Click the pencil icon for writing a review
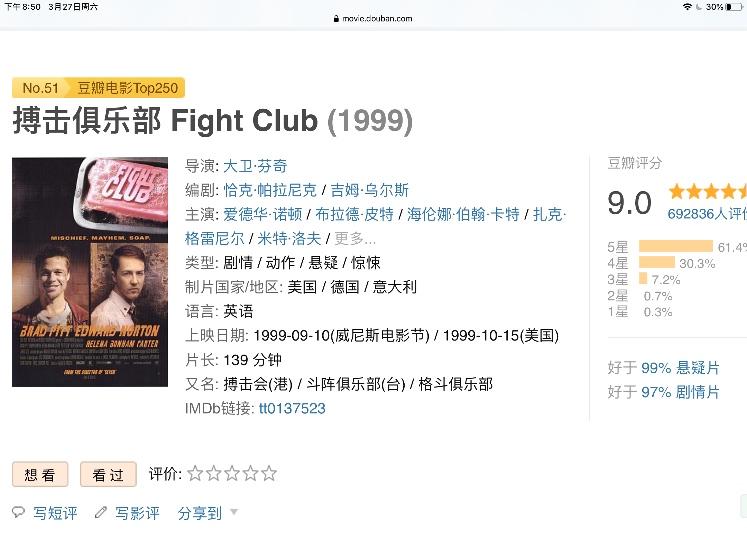 click(101, 512)
